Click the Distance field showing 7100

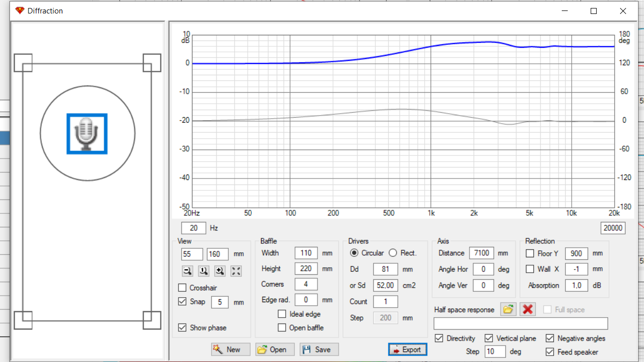point(482,253)
